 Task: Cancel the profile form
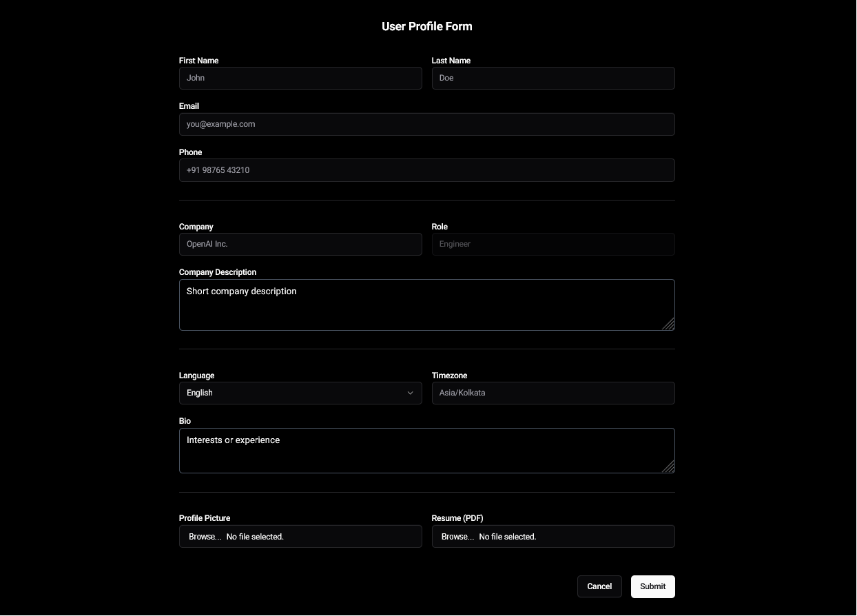[x=599, y=586]
